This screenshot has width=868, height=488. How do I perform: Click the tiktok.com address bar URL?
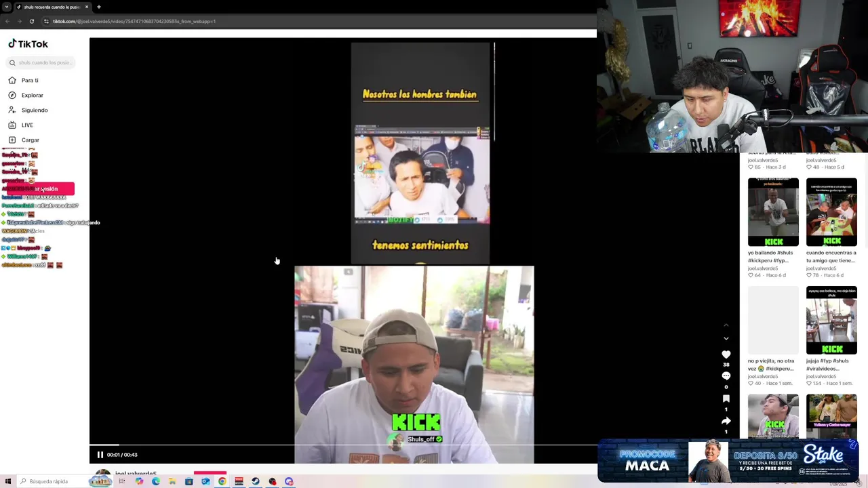pos(134,21)
